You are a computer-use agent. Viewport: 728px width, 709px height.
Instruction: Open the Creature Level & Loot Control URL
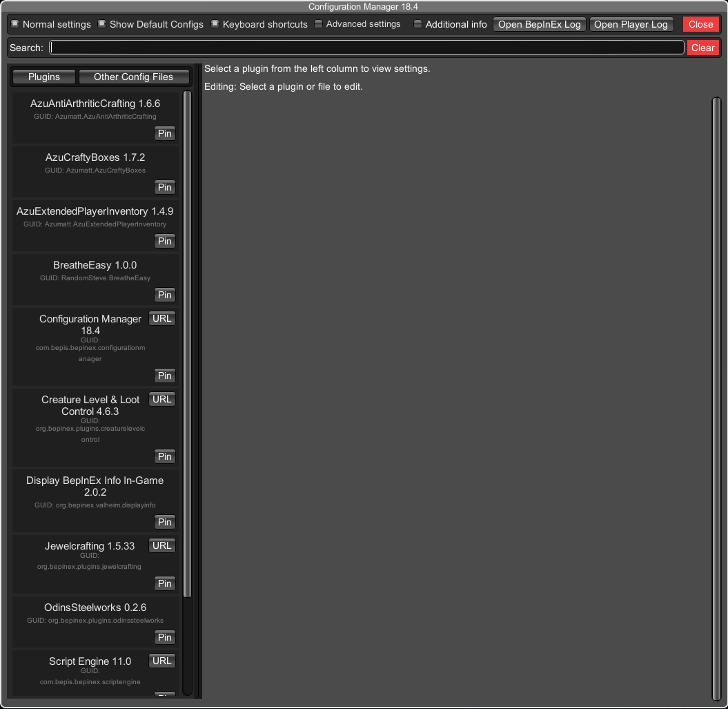[162, 400]
